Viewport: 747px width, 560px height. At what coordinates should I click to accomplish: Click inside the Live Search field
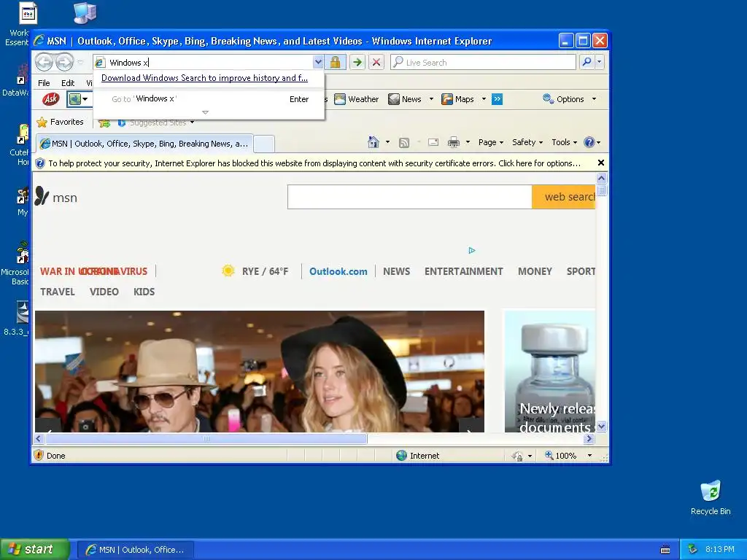point(483,62)
